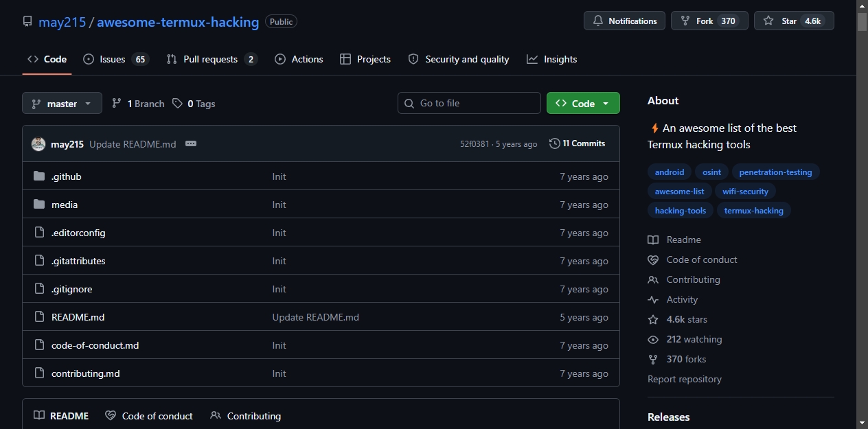Select the hacking-tools topic tag

[x=681, y=211]
